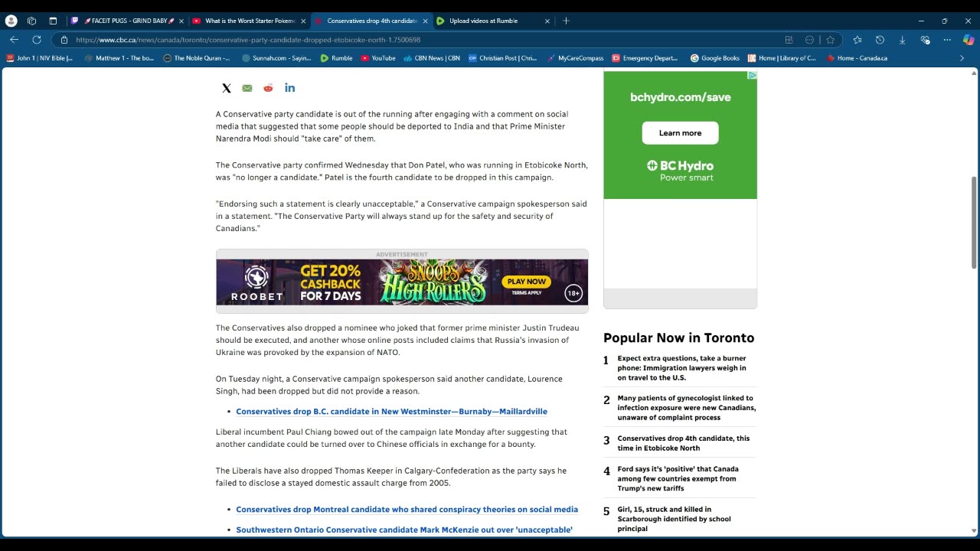Open gynecologist infection exposure story

(x=687, y=408)
